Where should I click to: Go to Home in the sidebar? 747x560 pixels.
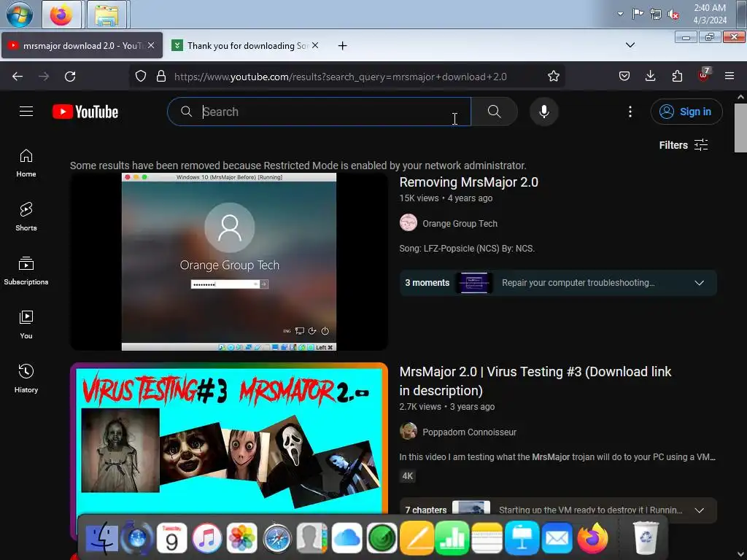point(26,163)
